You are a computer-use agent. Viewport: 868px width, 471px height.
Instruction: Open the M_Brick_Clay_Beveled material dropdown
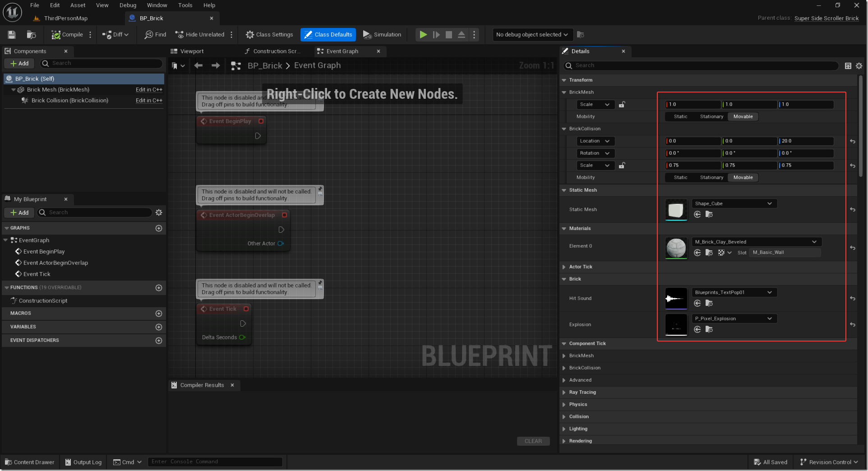pyautogui.click(x=757, y=242)
